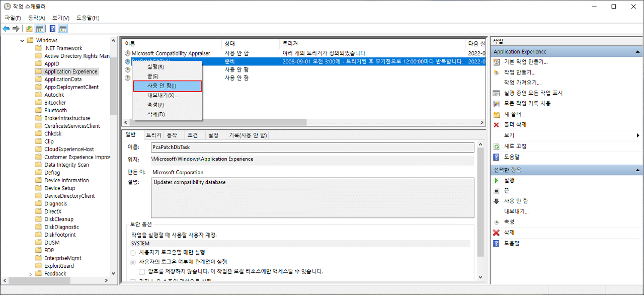Switch to the 설정 tab
Screen dimensions: 644x295
pyautogui.click(x=213, y=135)
